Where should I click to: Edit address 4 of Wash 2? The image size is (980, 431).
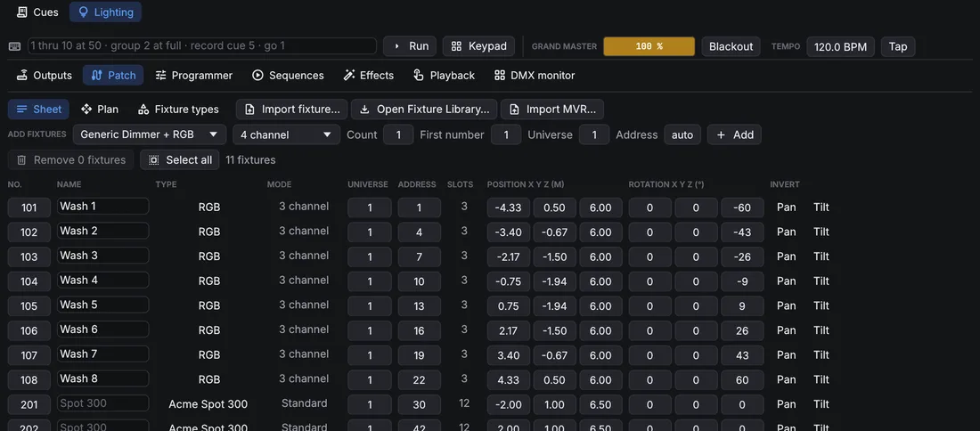coord(420,232)
